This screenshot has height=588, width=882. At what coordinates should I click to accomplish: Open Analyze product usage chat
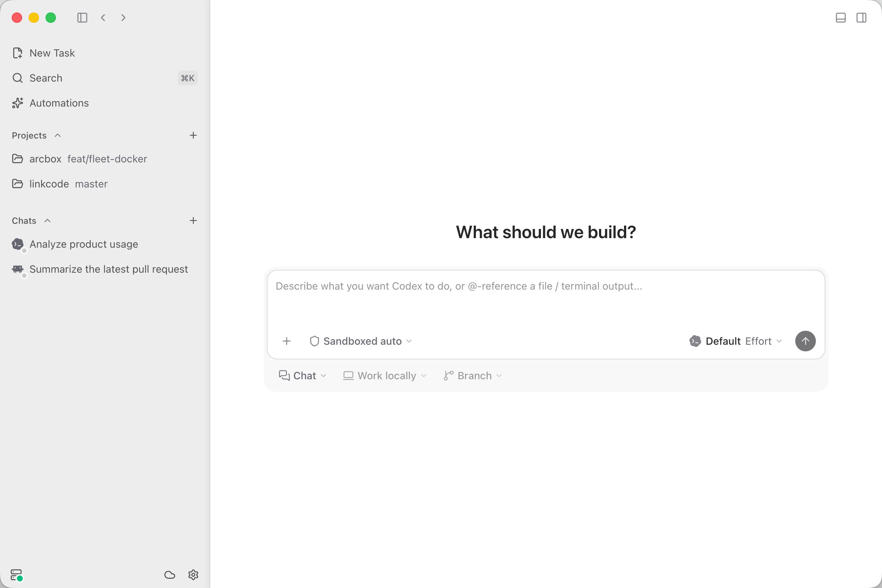105,244
